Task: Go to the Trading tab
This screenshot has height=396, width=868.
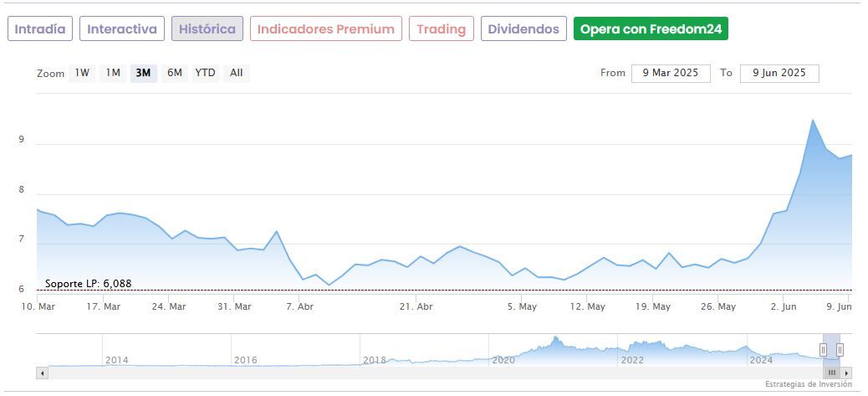Action: (x=441, y=29)
